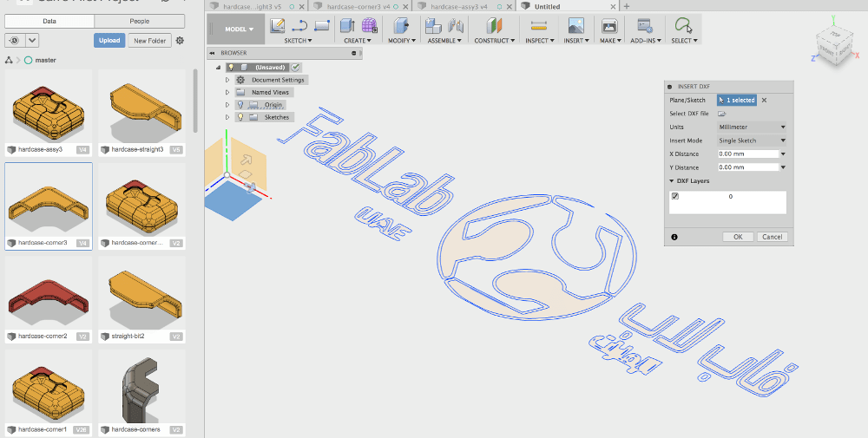
Task: Collapse the Insert DXF dialog header button
Action: pos(670,87)
